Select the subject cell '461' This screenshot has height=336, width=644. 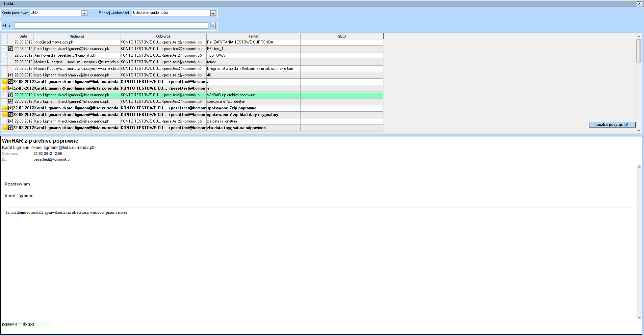tap(253, 75)
